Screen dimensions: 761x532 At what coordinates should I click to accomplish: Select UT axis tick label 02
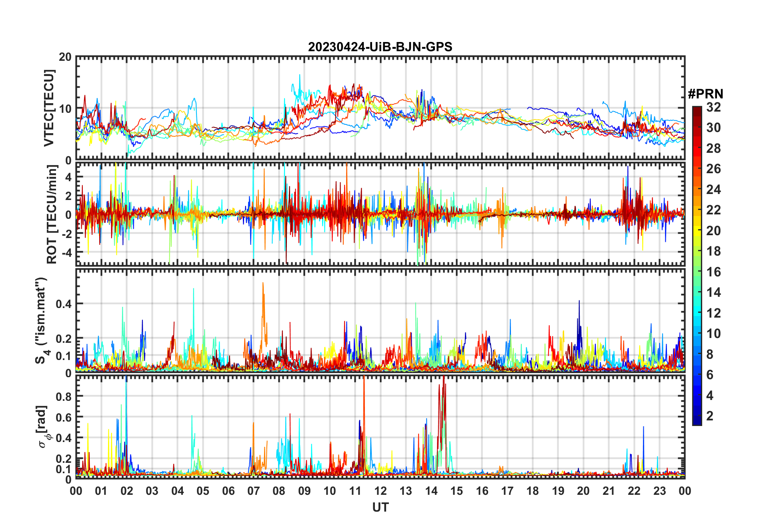click(x=127, y=491)
